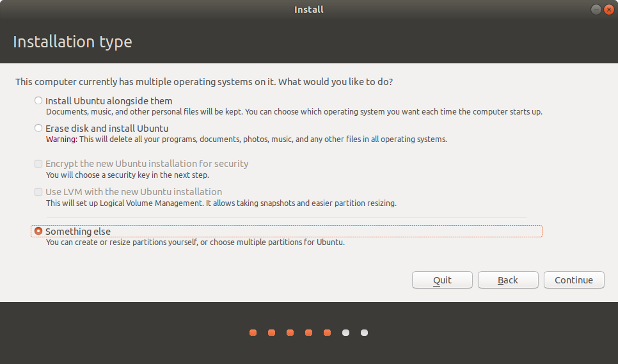This screenshot has height=364, width=618.
Task: Tick Encrypt the new Ubuntu installation checkbox
Action: click(x=38, y=164)
